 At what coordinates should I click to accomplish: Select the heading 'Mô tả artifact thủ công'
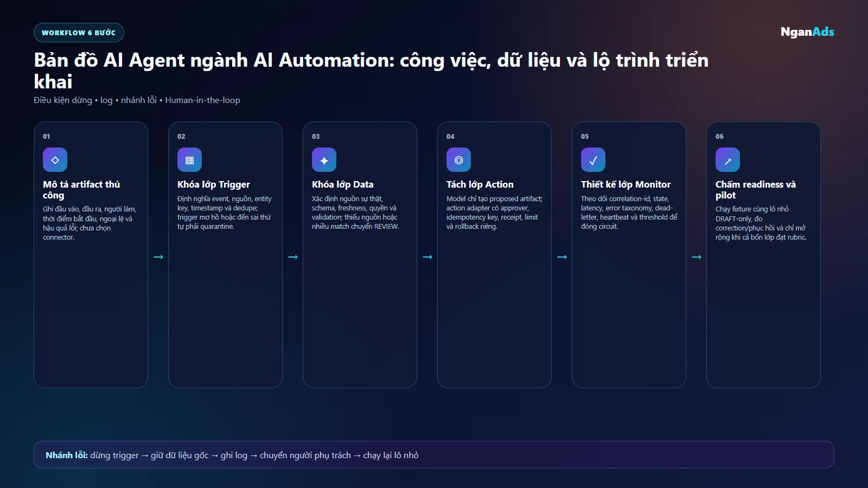(x=81, y=190)
